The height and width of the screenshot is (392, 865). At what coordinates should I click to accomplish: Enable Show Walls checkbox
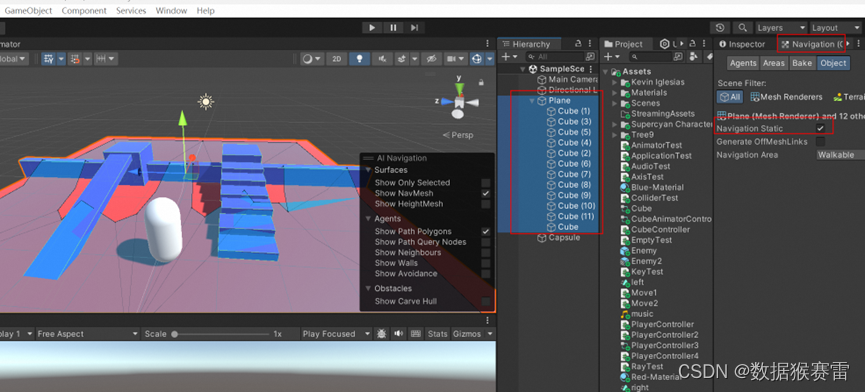tap(485, 263)
